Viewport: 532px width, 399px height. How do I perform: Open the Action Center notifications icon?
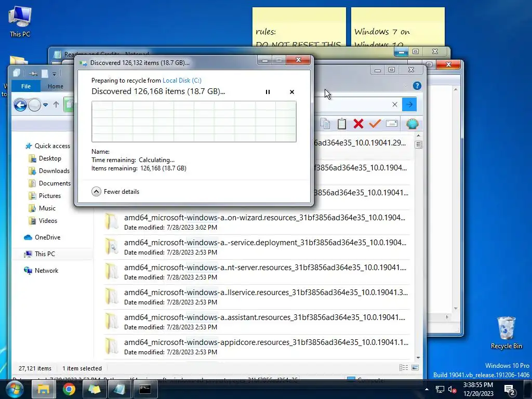click(510, 390)
